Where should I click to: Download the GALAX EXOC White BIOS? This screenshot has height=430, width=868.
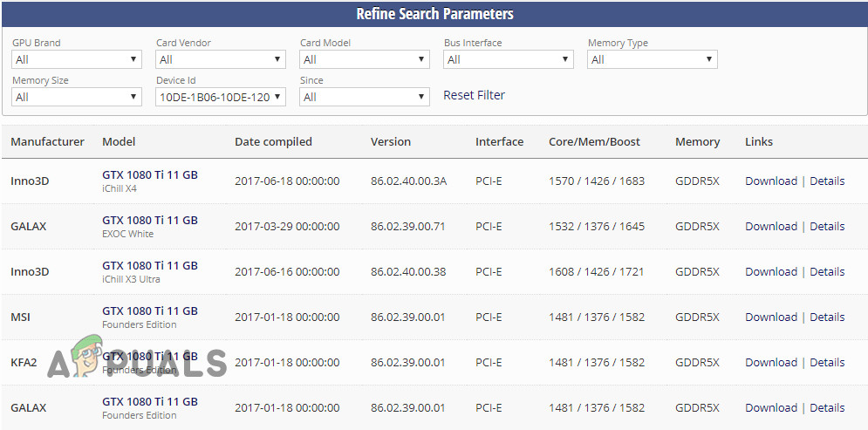[x=771, y=227]
